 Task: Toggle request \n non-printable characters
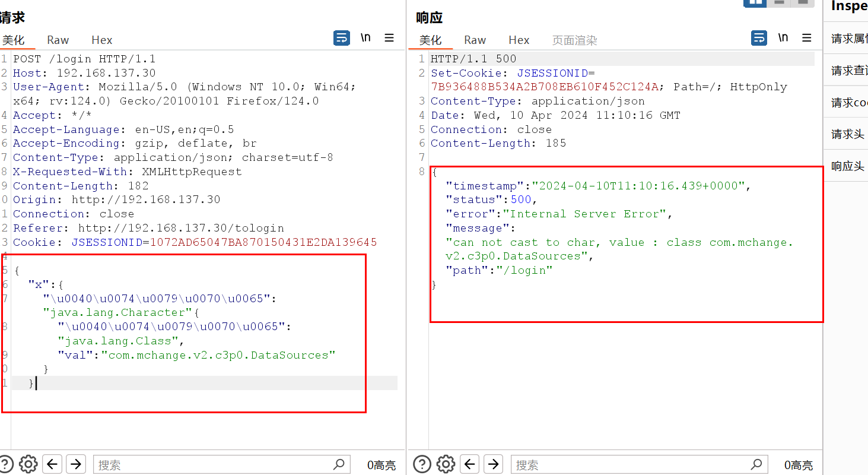click(x=366, y=37)
